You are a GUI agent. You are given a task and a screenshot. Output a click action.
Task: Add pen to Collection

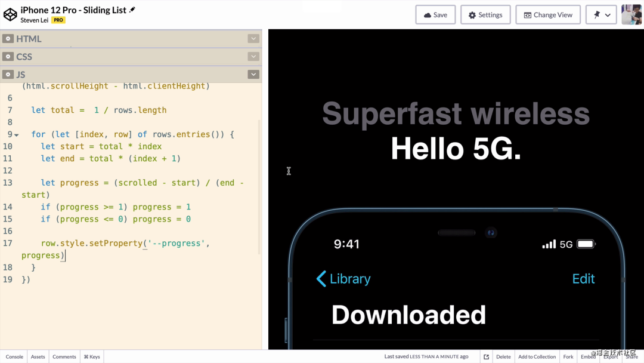[537, 356]
